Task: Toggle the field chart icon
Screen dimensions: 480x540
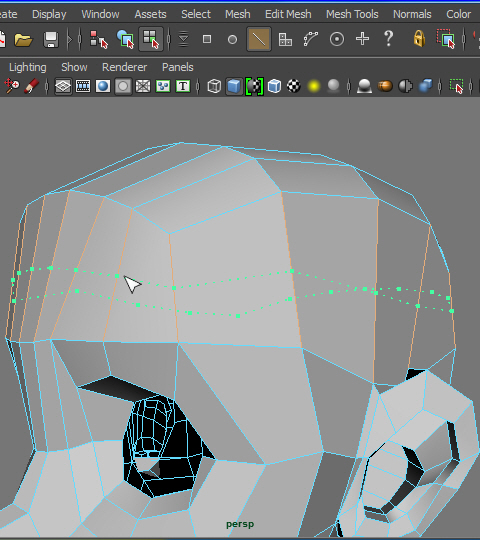Action: tap(143, 86)
